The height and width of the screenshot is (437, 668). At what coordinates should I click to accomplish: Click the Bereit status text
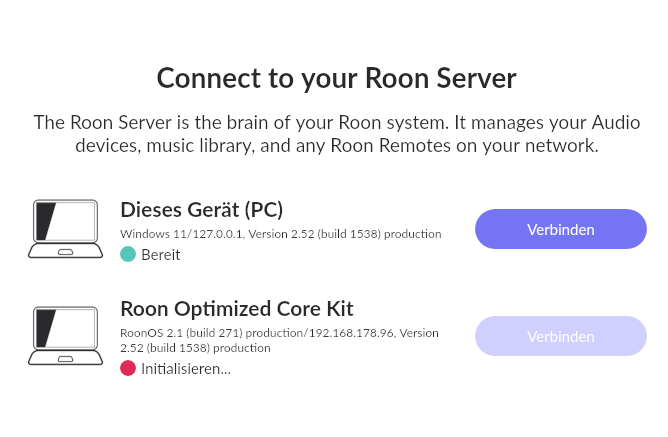pyautogui.click(x=161, y=255)
